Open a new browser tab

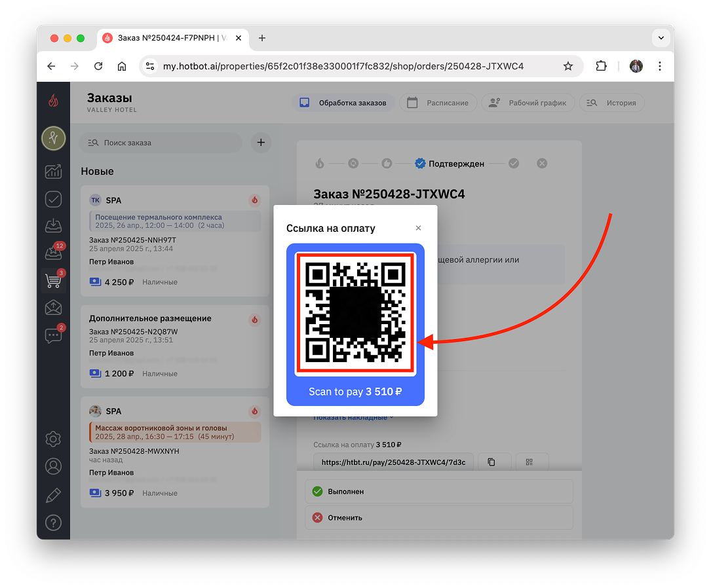coord(261,38)
